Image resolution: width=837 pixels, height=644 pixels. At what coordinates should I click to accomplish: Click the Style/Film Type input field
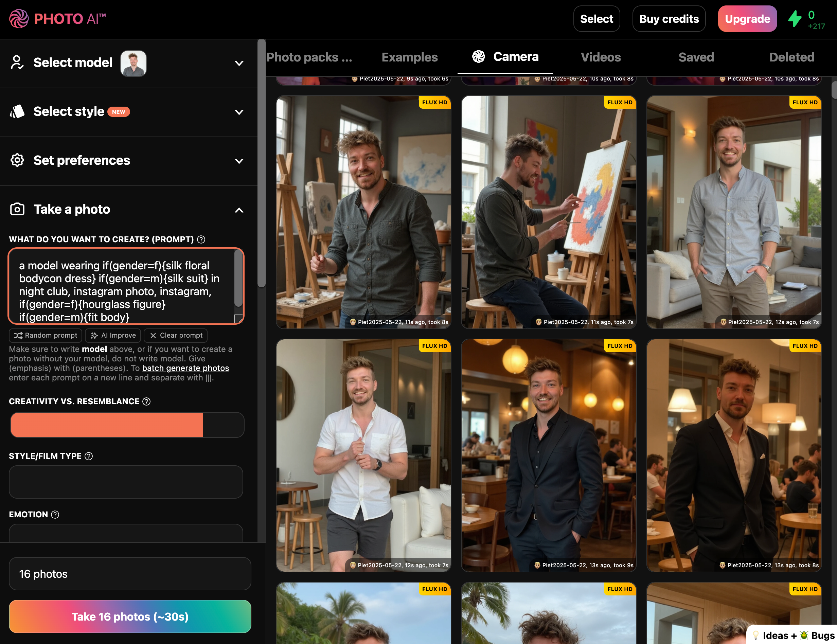click(126, 482)
